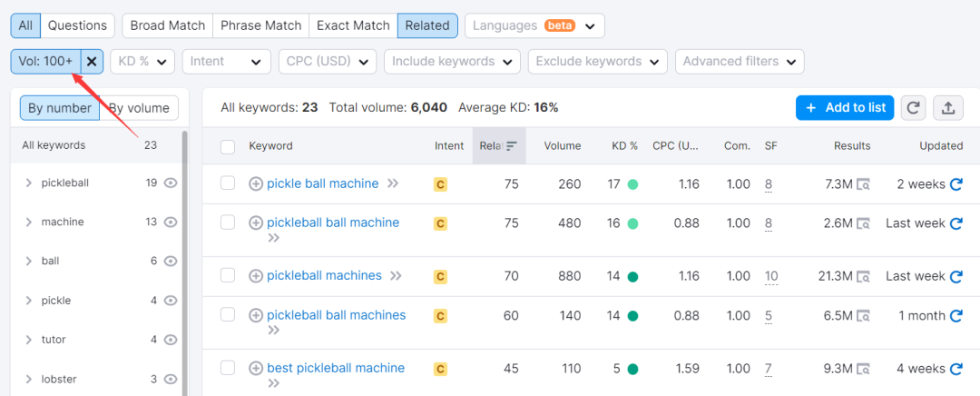Click the plus icon beside pickleball machines
Screen dimensions: 980x396
256,276
